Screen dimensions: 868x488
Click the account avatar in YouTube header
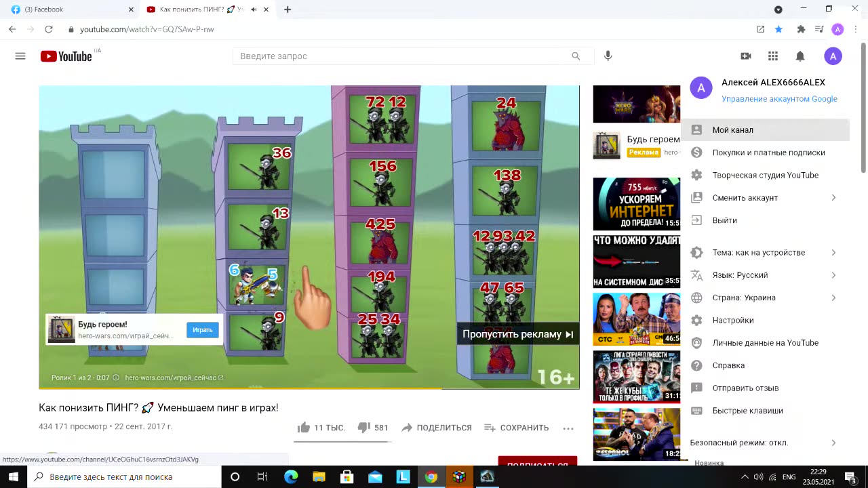[x=833, y=56]
